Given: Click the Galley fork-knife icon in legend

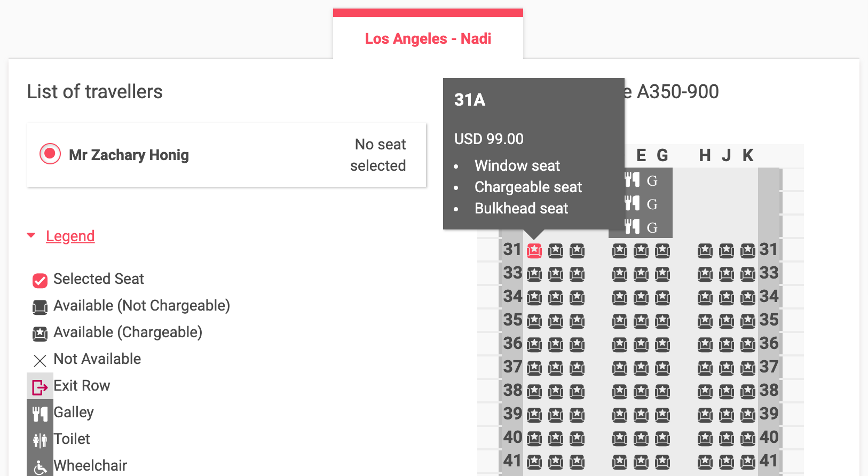Looking at the screenshot, I should click(40, 413).
